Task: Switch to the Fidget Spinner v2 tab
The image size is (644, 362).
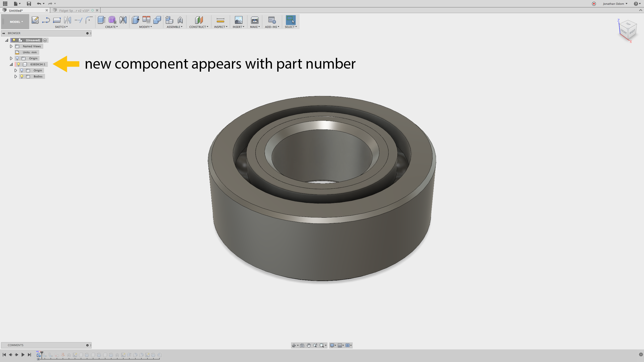Action: pos(74,11)
